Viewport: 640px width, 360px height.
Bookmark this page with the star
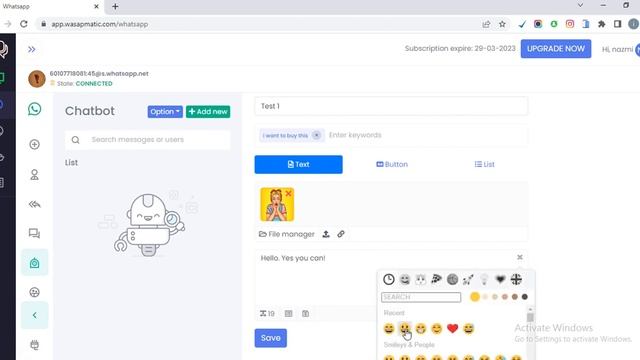pyautogui.click(x=502, y=24)
